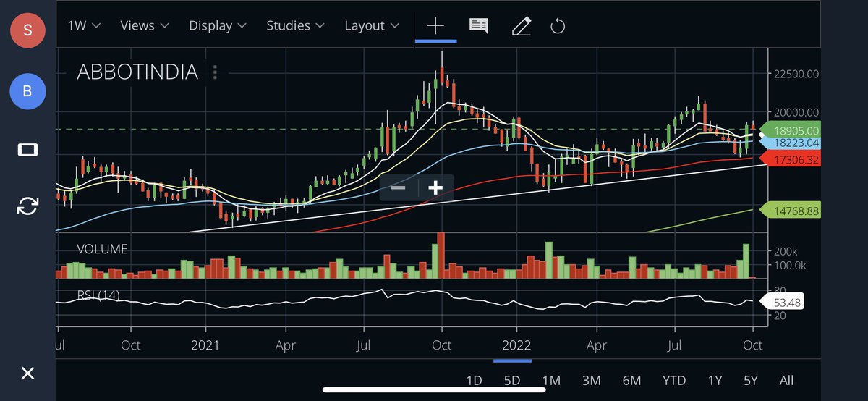Open ABBOTINDIA three-dot options menu
This screenshot has width=868, height=401.
(215, 72)
